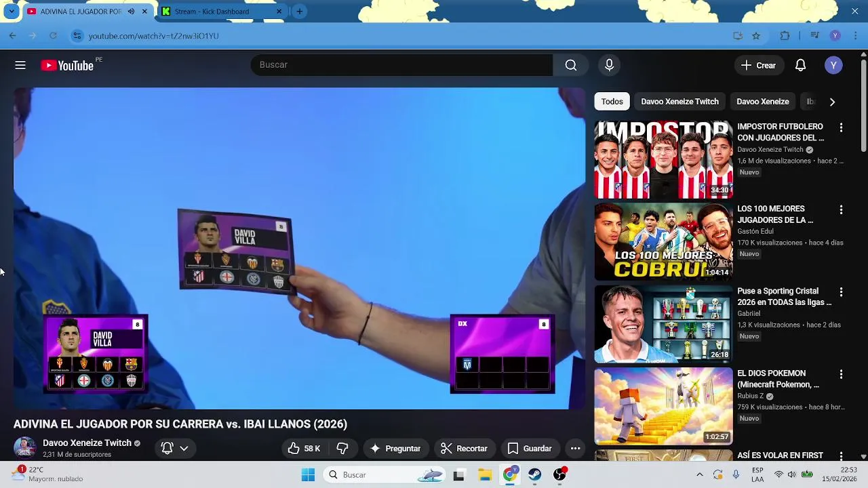This screenshot has height=488, width=868.
Task: Focus the YouTube Buscar search field
Action: [401, 65]
